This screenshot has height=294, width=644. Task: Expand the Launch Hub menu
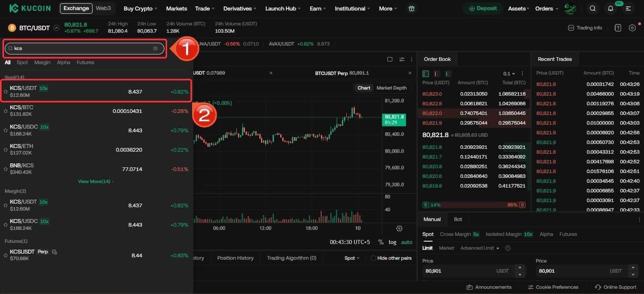(283, 8)
